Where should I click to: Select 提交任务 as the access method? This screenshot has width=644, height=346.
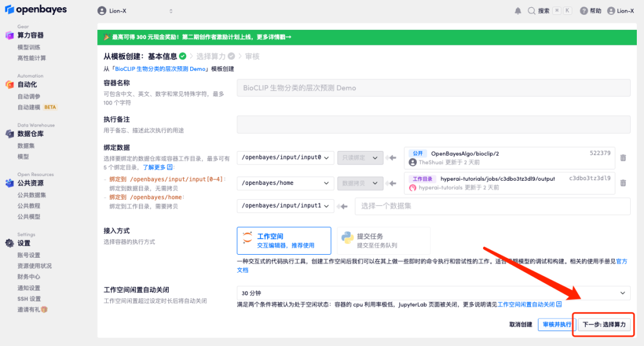click(x=383, y=241)
